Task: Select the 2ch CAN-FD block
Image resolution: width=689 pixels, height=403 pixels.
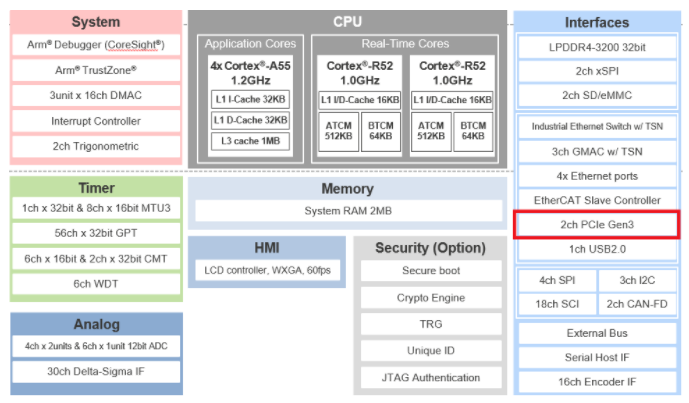Action: pyautogui.click(x=638, y=304)
